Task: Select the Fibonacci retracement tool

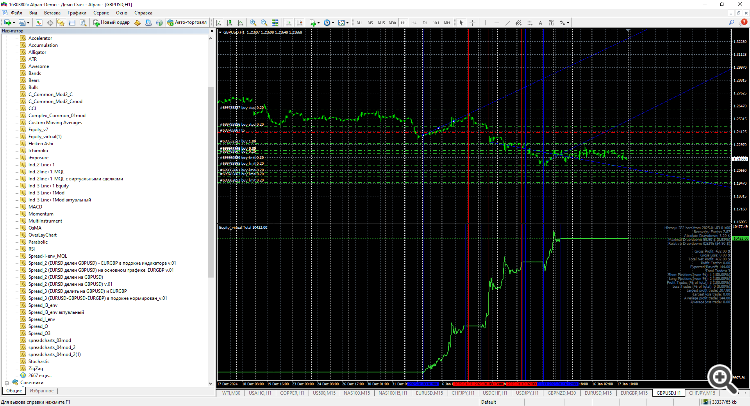Action: click(x=529, y=22)
